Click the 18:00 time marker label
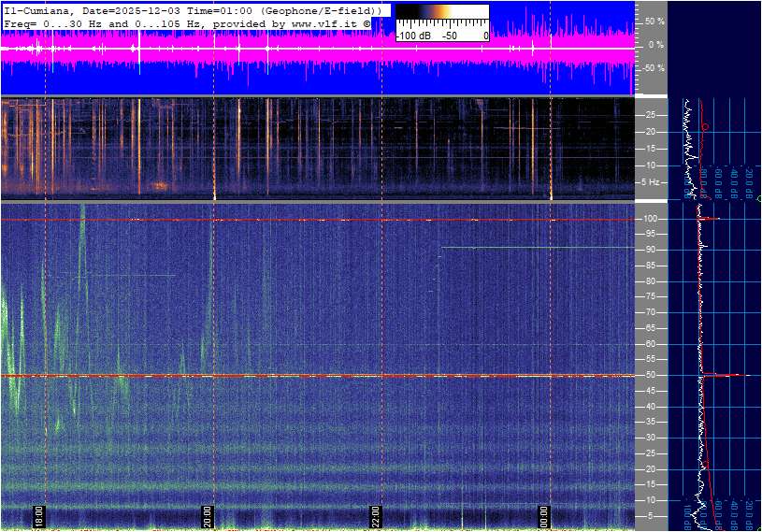Viewport: 762px width, 532px height. click(x=39, y=516)
